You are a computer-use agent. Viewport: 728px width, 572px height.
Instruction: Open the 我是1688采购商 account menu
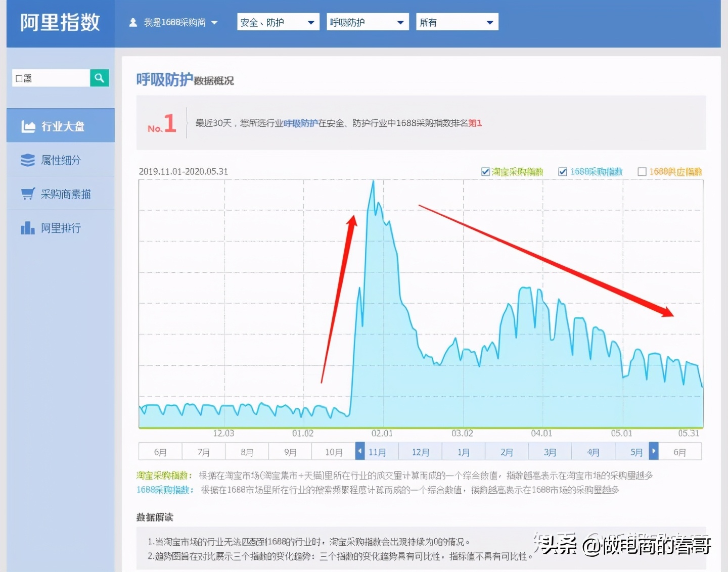[174, 22]
